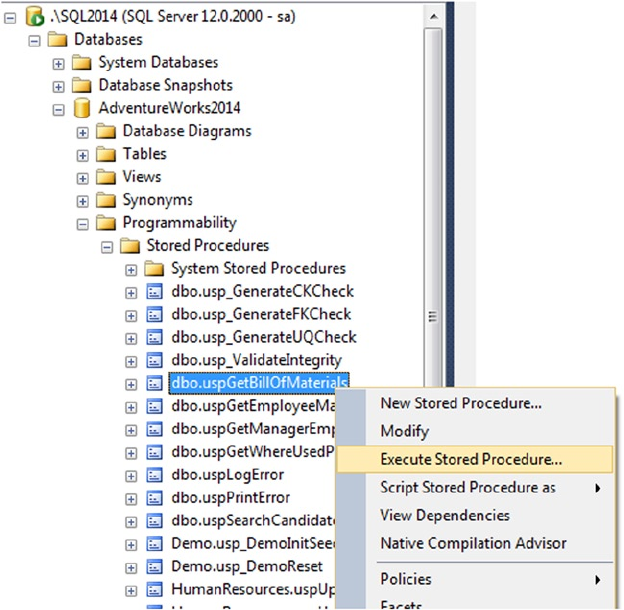
Task: Open the Policies submenu
Action: tap(474, 579)
